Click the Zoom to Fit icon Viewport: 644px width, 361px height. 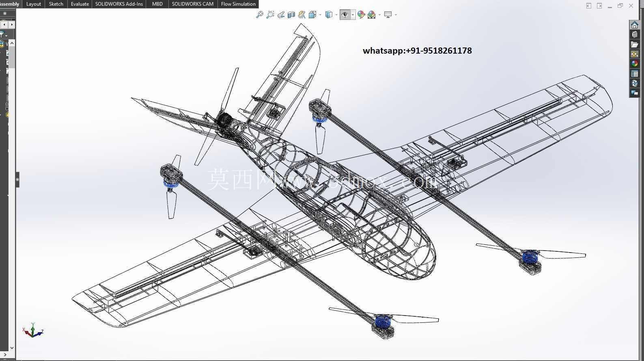tap(260, 15)
